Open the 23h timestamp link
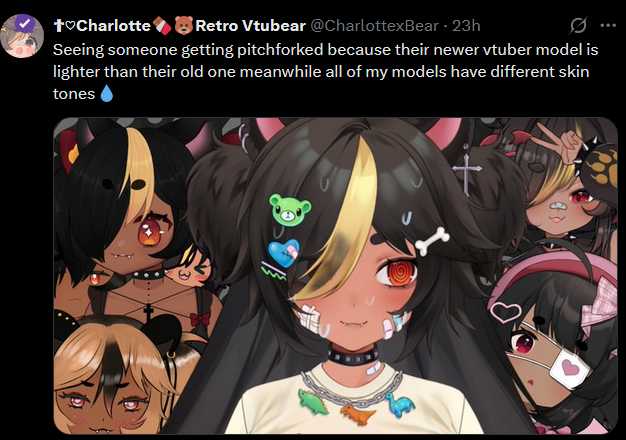This screenshot has width=626, height=440. coord(466,26)
